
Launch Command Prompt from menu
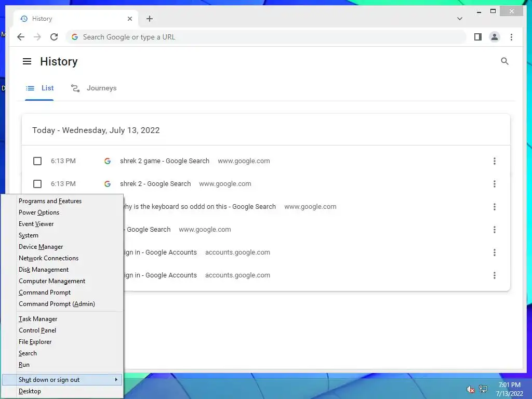[x=62, y=292]
